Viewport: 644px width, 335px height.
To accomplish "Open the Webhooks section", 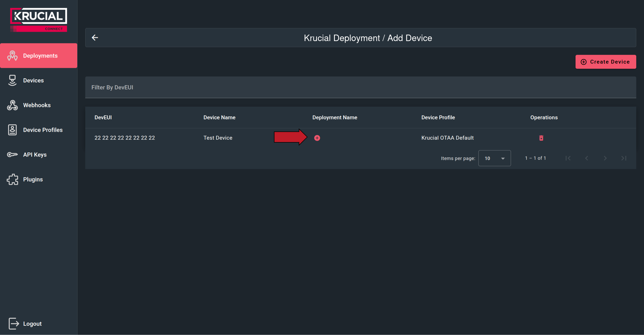I will 37,105.
